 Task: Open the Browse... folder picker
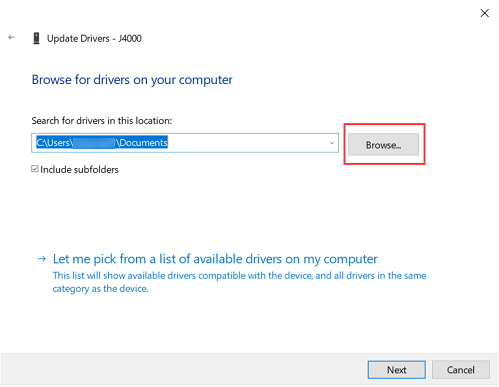pyautogui.click(x=383, y=145)
